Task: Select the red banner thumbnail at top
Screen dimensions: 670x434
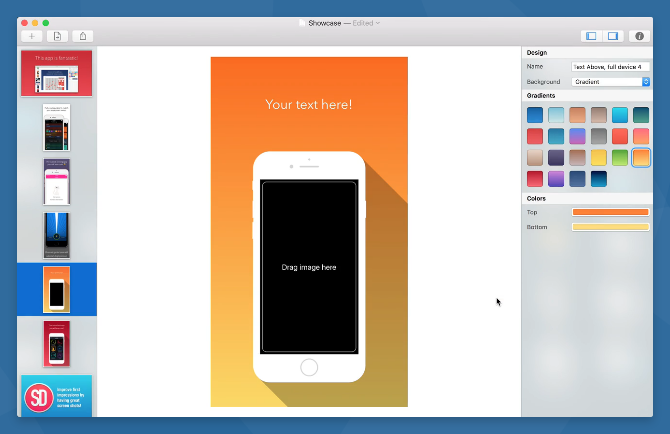Action: [56, 74]
